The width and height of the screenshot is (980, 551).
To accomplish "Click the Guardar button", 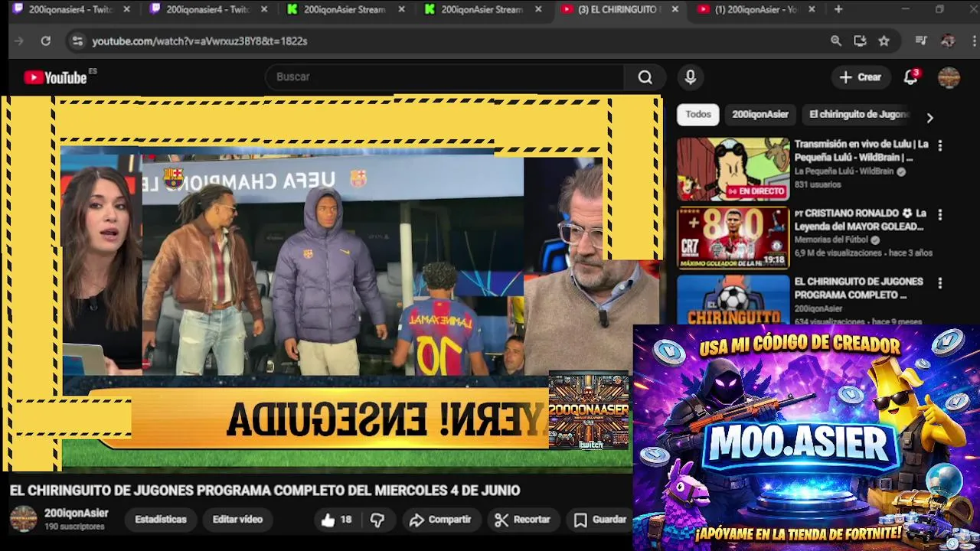I will [600, 520].
